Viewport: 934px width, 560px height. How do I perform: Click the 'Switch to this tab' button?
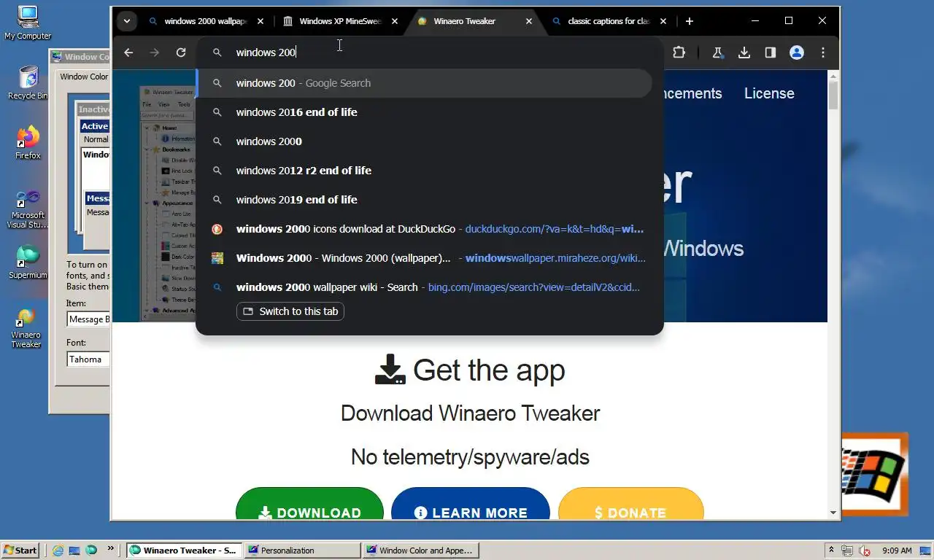[290, 311]
